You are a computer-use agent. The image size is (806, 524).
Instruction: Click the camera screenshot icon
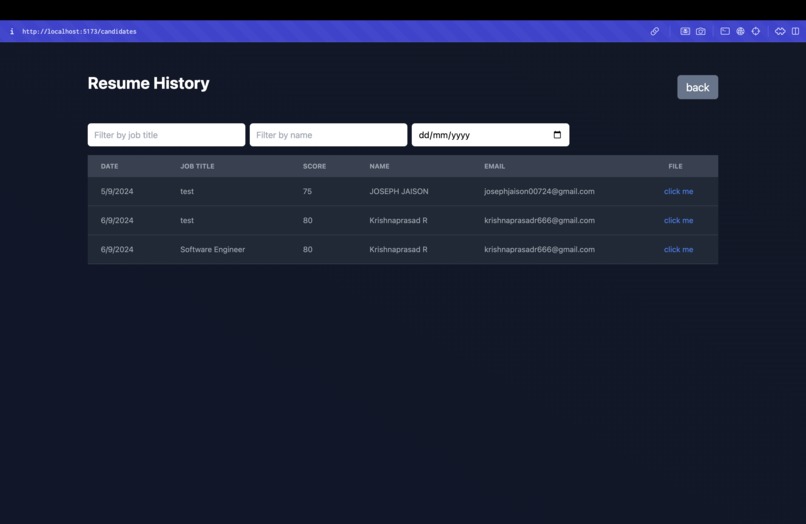[701, 31]
